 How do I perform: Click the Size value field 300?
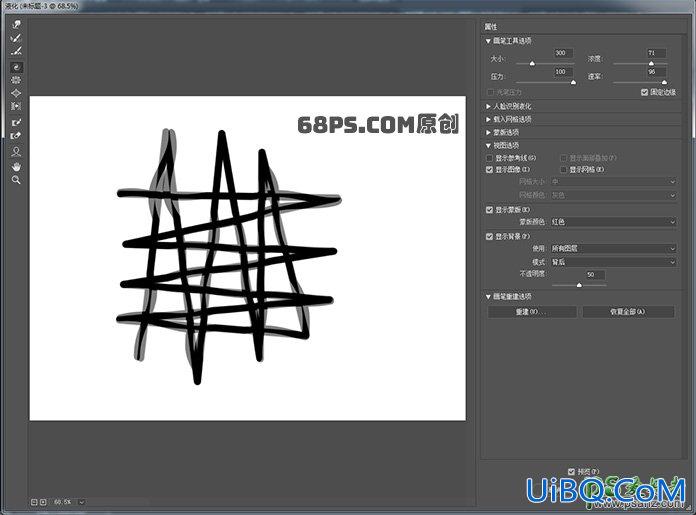[x=563, y=53]
